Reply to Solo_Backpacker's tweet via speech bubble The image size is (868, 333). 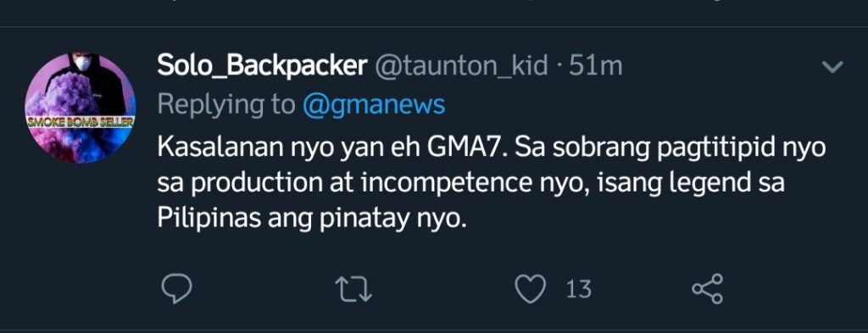click(x=176, y=289)
